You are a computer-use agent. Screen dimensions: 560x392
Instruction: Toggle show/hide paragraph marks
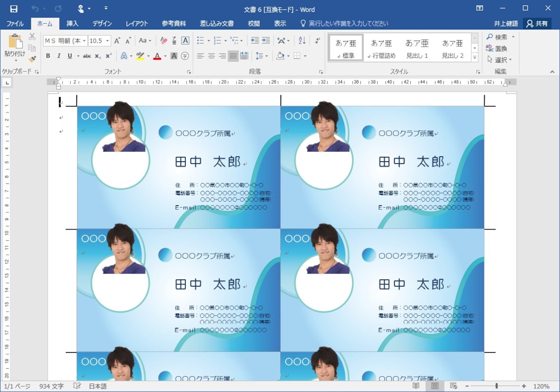tap(318, 41)
